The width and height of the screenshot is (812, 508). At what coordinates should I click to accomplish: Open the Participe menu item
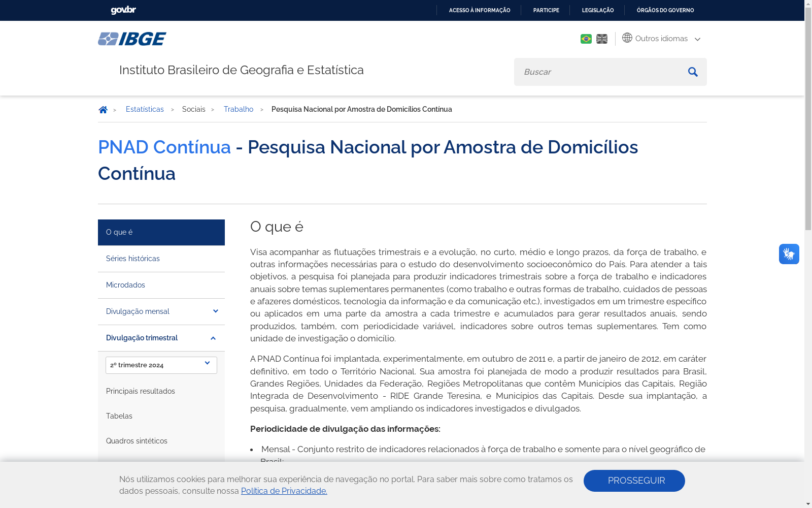546,10
